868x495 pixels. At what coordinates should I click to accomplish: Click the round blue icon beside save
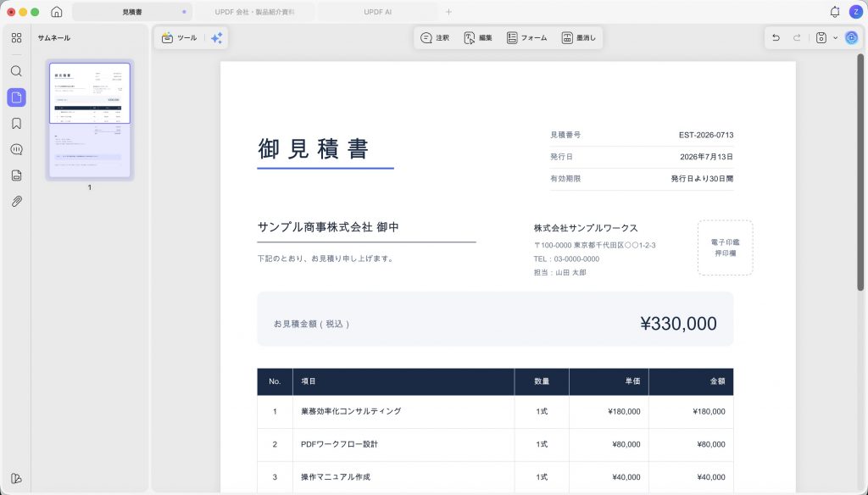point(851,37)
